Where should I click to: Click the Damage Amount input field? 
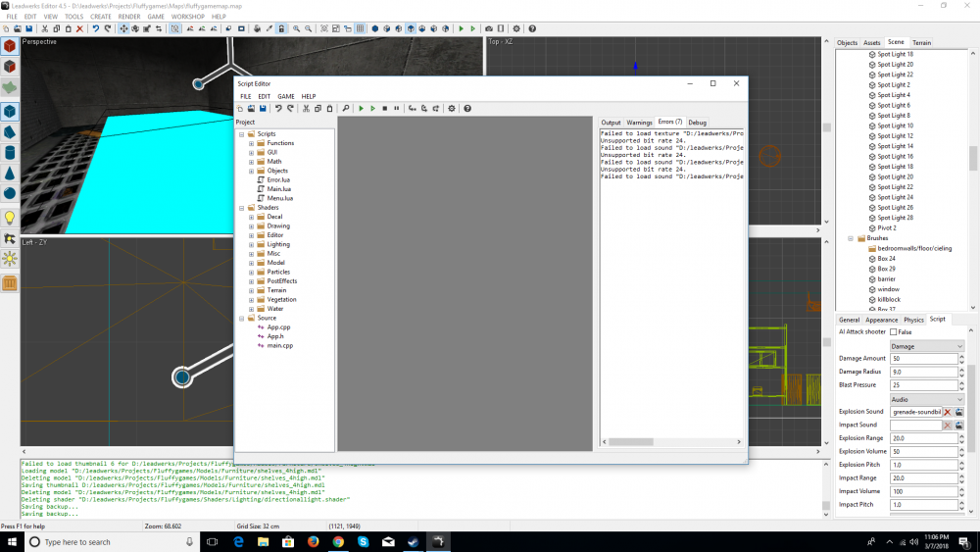(923, 359)
